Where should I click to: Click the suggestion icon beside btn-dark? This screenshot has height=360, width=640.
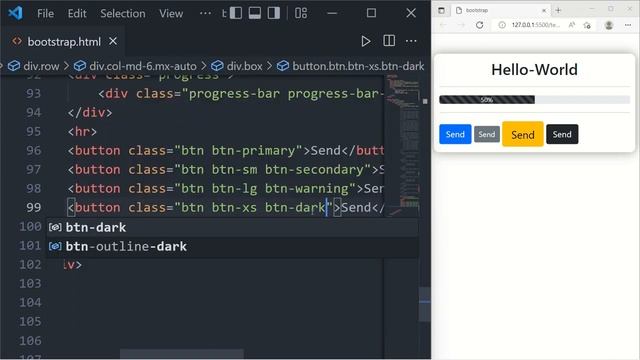[x=55, y=227]
